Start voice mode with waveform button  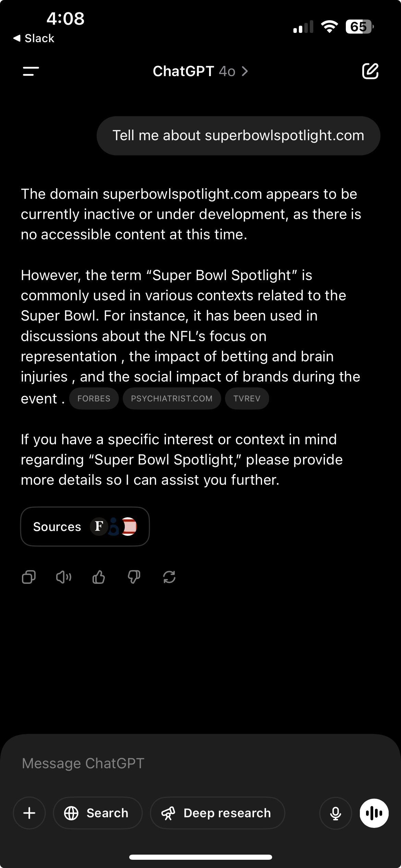pos(374,813)
